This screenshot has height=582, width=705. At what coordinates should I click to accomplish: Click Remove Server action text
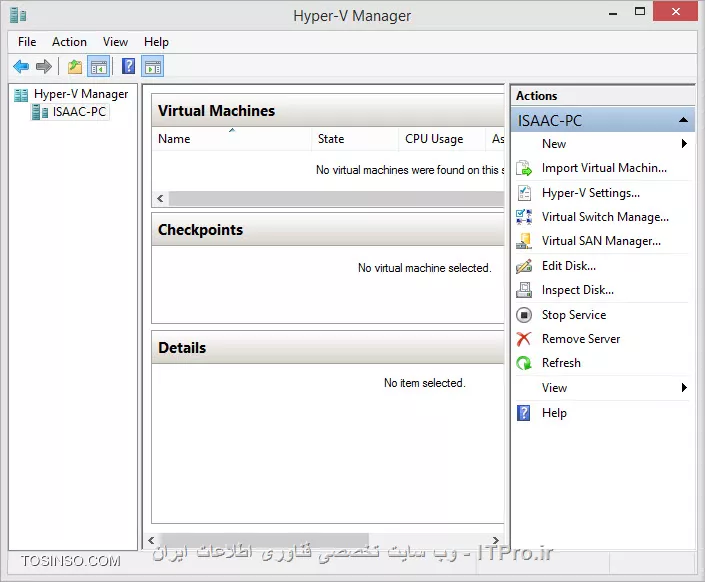(581, 339)
